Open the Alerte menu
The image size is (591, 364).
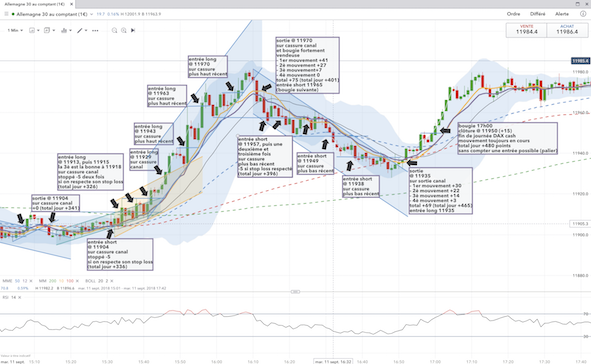coord(562,14)
